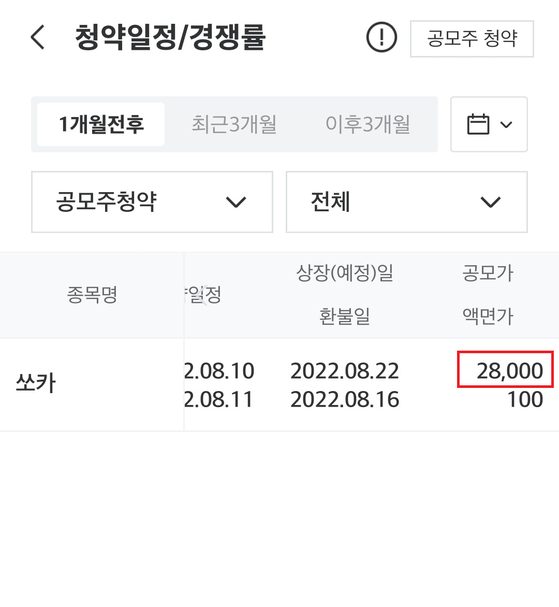Screen dimensions: 559x607
Task: Open the calendar date picker icon
Action: point(478,124)
